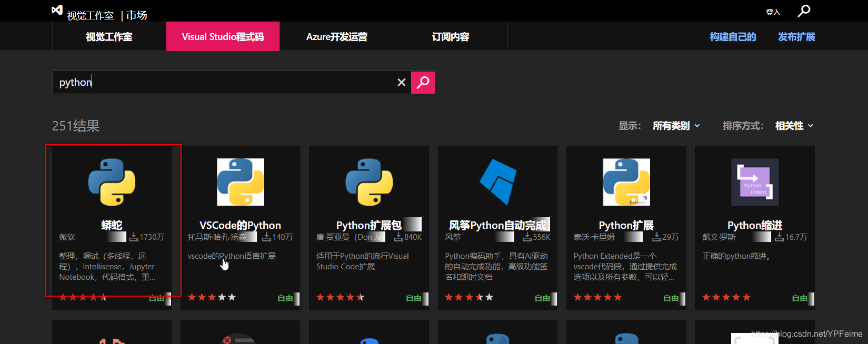Click the download icon beside 556K
The image size is (868, 344).
coord(527,237)
